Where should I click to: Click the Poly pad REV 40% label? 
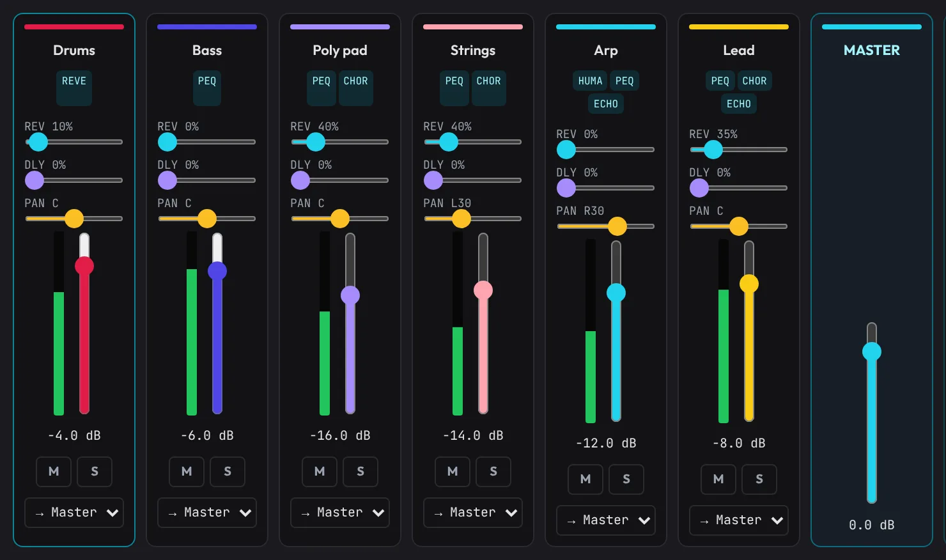(x=314, y=127)
